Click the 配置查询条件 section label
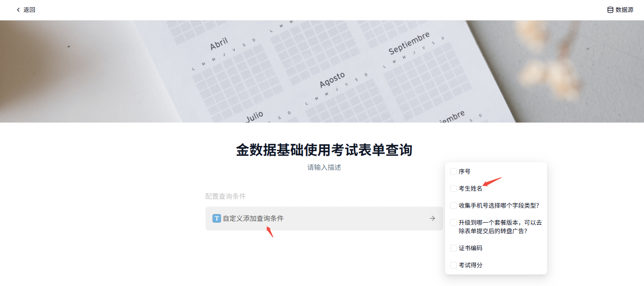The image size is (644, 286). [x=225, y=196]
